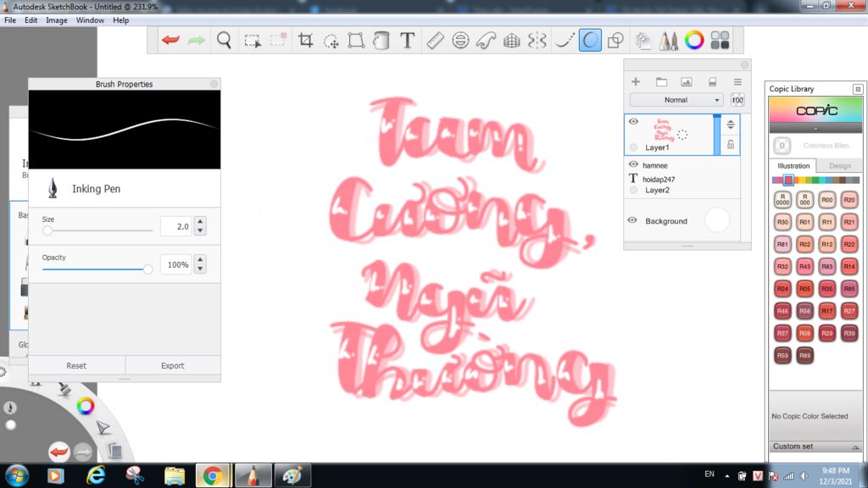Toggle the lock transparency icon on Layer1
The width and height of the screenshot is (868, 488).
(x=731, y=145)
